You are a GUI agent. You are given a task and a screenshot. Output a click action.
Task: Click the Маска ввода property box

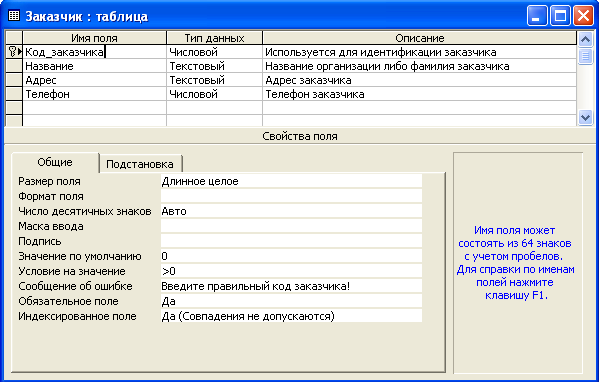(291, 226)
